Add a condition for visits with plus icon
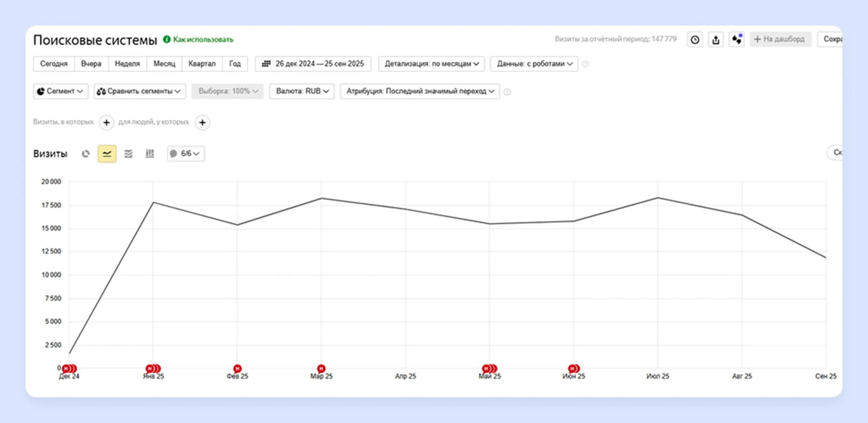 (106, 123)
